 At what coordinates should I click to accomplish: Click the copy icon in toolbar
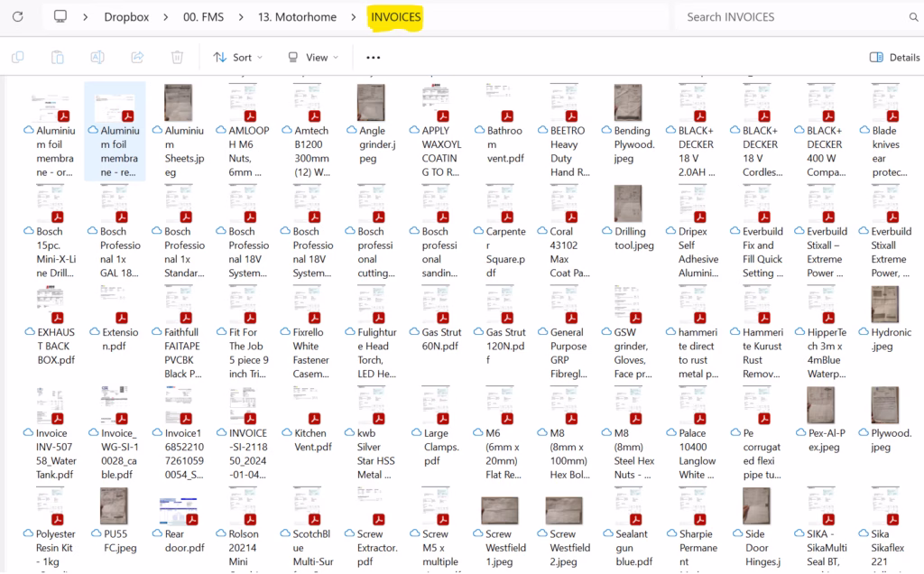[18, 57]
